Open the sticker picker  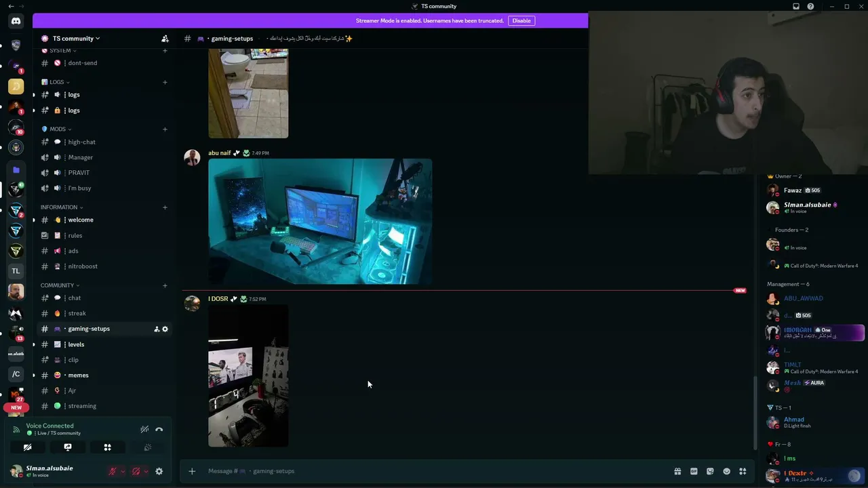pos(710,471)
